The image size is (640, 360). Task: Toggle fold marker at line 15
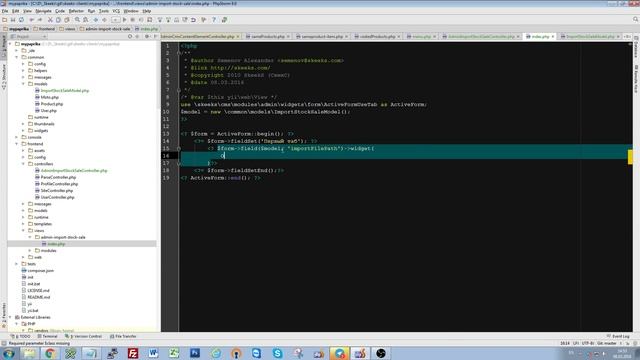tap(179, 149)
